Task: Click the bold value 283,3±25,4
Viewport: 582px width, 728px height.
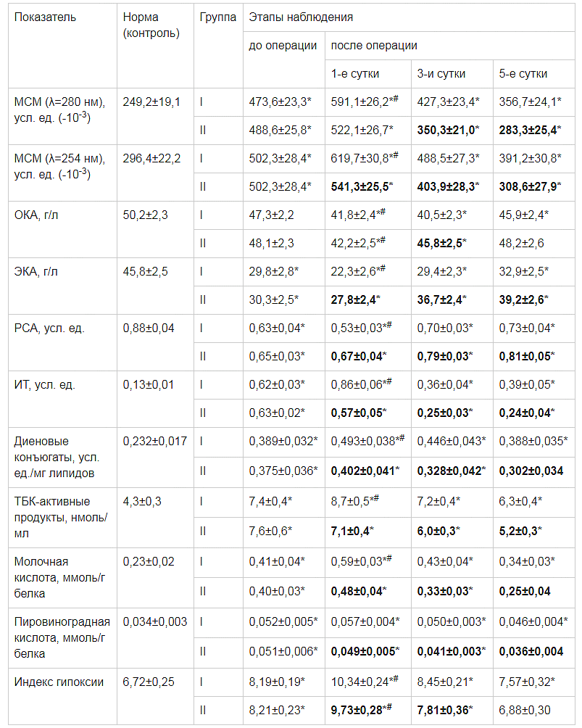Action: coord(532,130)
